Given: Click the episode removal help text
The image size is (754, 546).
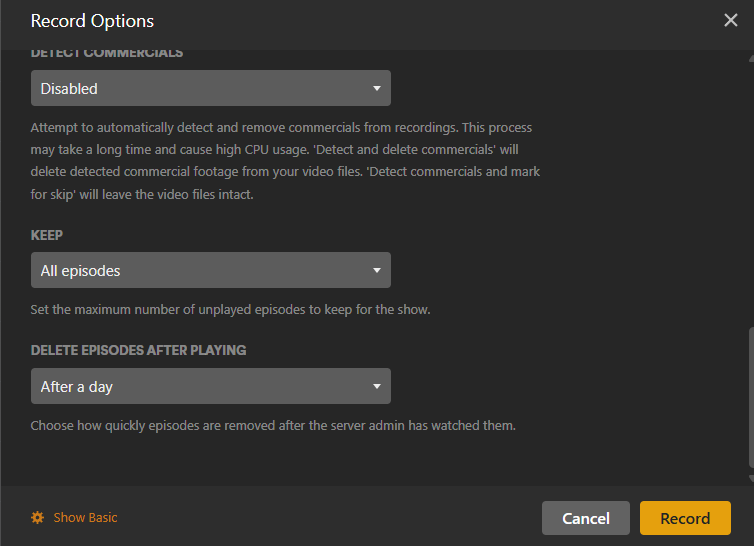Looking at the screenshot, I should coord(273,425).
